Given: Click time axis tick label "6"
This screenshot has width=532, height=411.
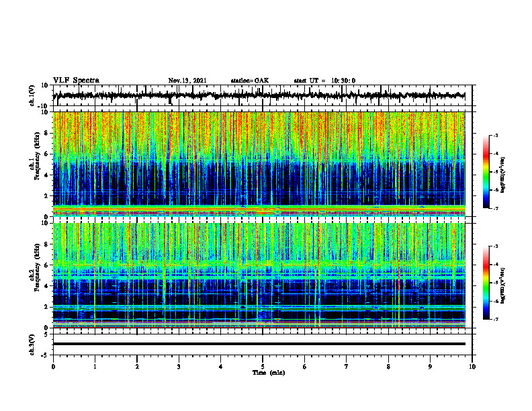Looking at the screenshot, I should point(304,367).
